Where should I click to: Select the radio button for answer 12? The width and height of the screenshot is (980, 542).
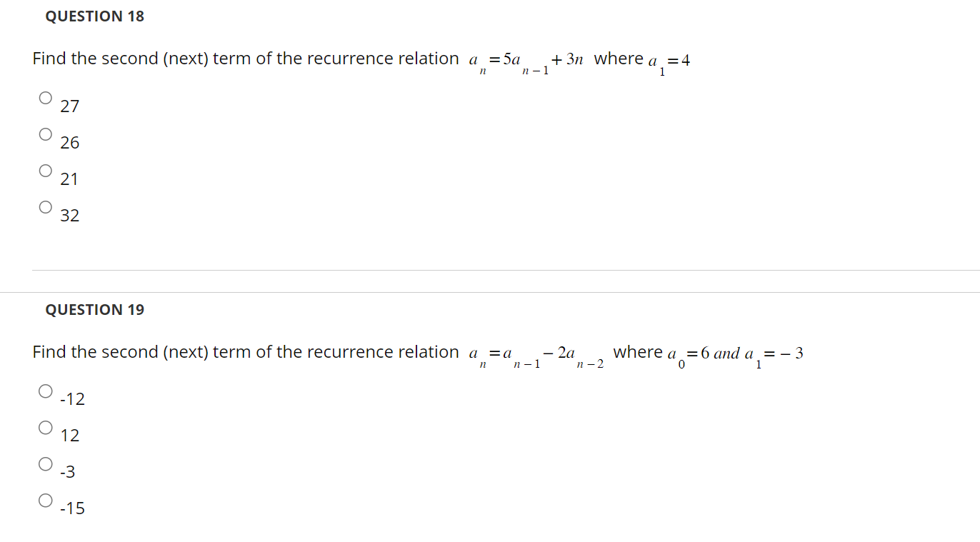click(45, 426)
